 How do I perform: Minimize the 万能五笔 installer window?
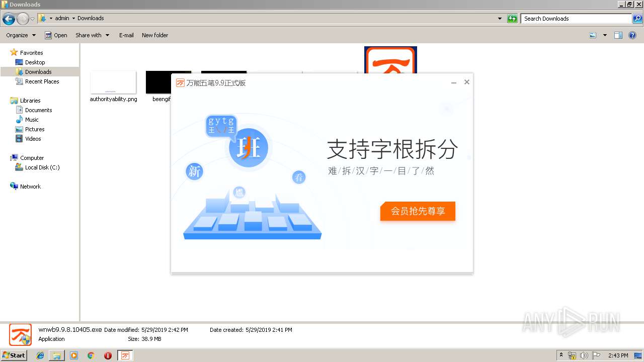click(454, 82)
